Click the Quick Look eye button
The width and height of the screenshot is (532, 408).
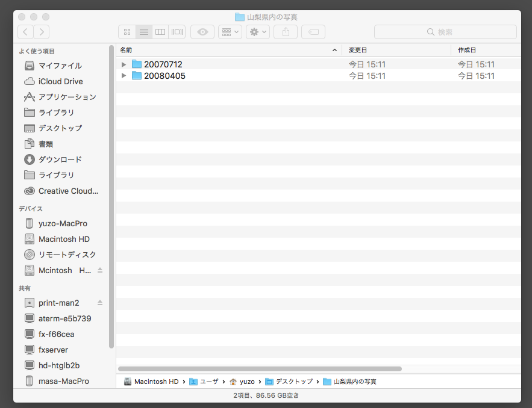point(202,32)
